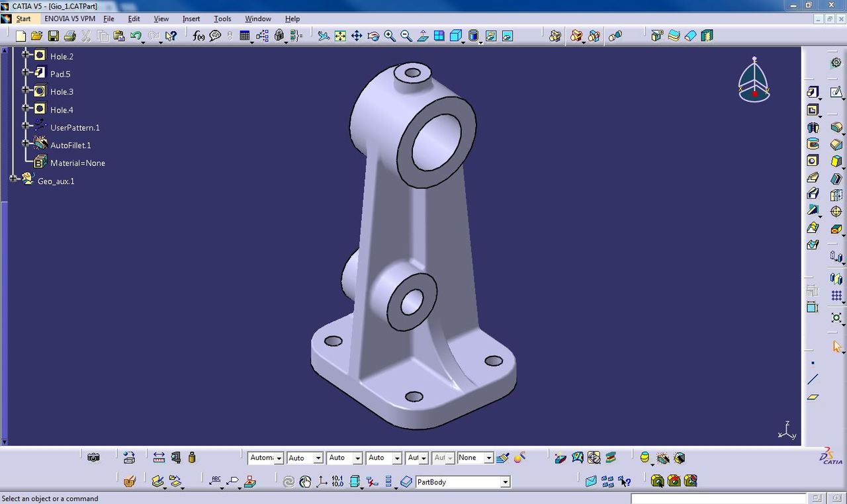The height and width of the screenshot is (504, 847).
Task: Open the Formula f(x) tool
Action: [199, 36]
